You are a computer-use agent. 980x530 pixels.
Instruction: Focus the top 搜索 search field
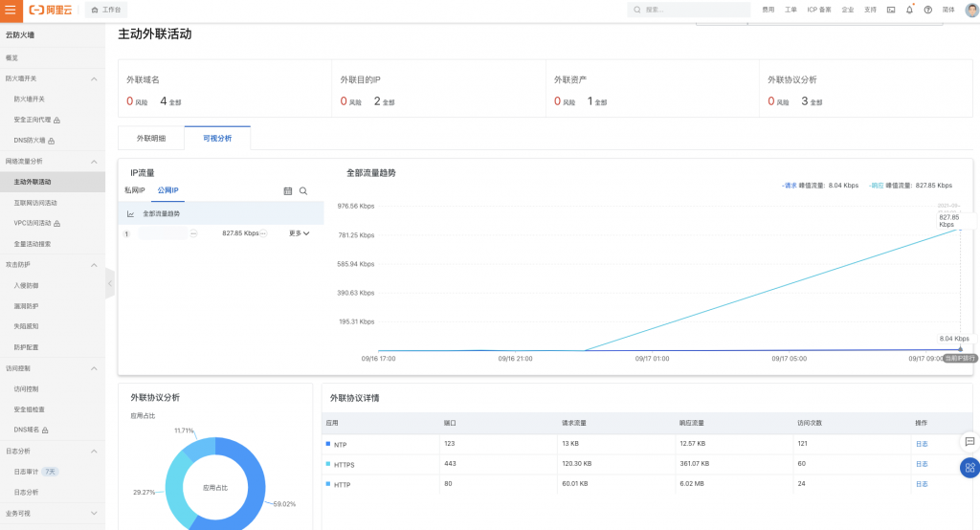[x=689, y=10]
